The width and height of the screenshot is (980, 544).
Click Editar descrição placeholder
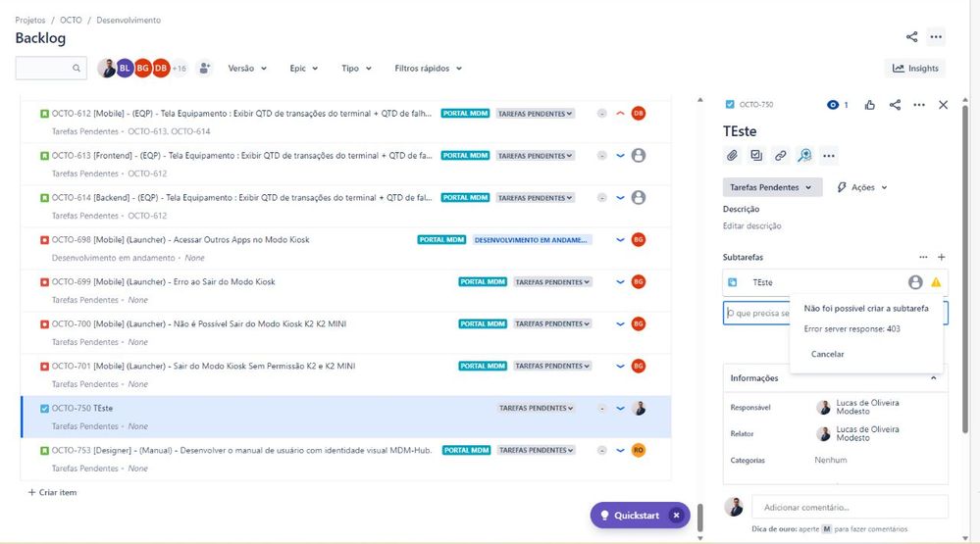coord(751,226)
